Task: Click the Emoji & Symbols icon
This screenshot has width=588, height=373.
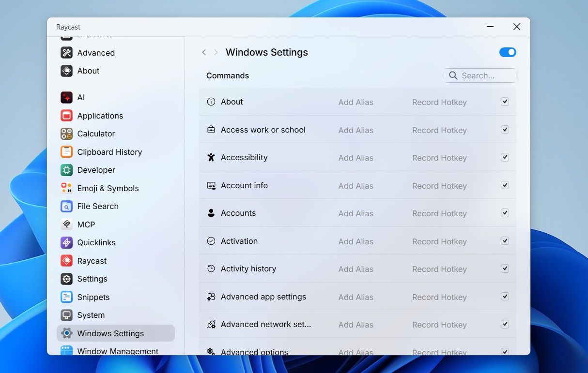Action: coord(66,188)
